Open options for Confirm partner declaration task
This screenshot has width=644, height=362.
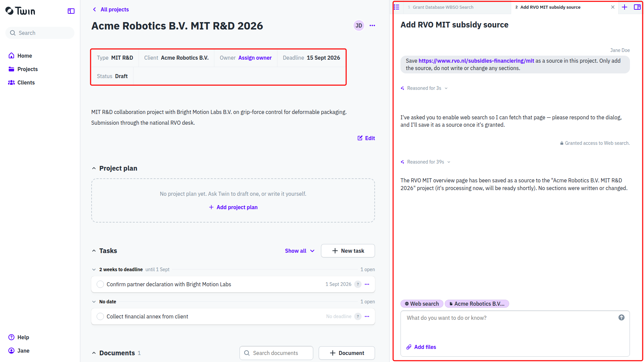[x=367, y=284]
